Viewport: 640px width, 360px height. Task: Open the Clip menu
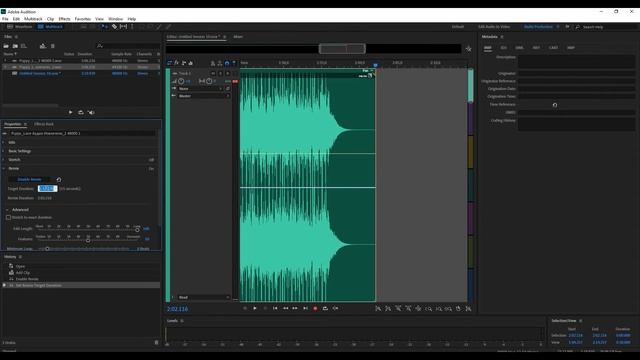50,19
